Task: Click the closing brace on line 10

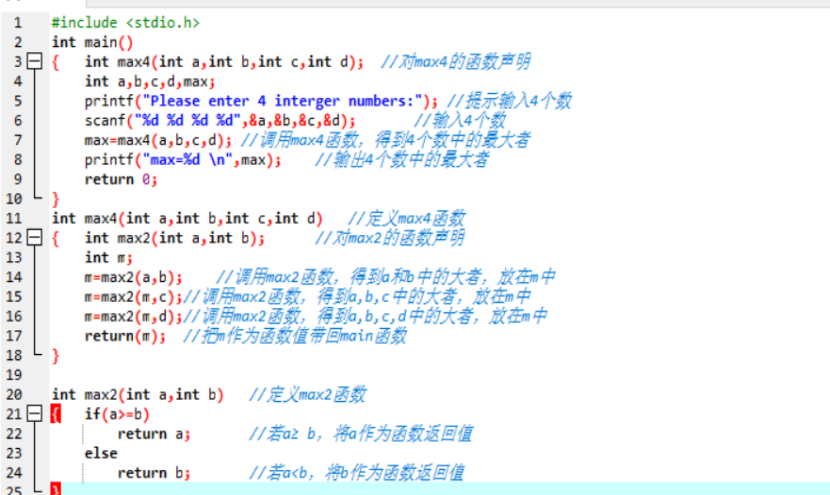Action: pos(56,199)
